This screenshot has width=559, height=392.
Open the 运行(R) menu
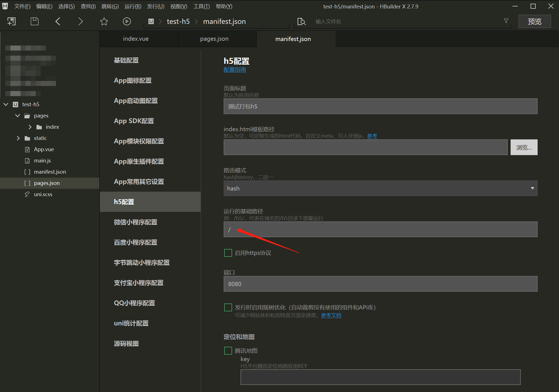133,6
